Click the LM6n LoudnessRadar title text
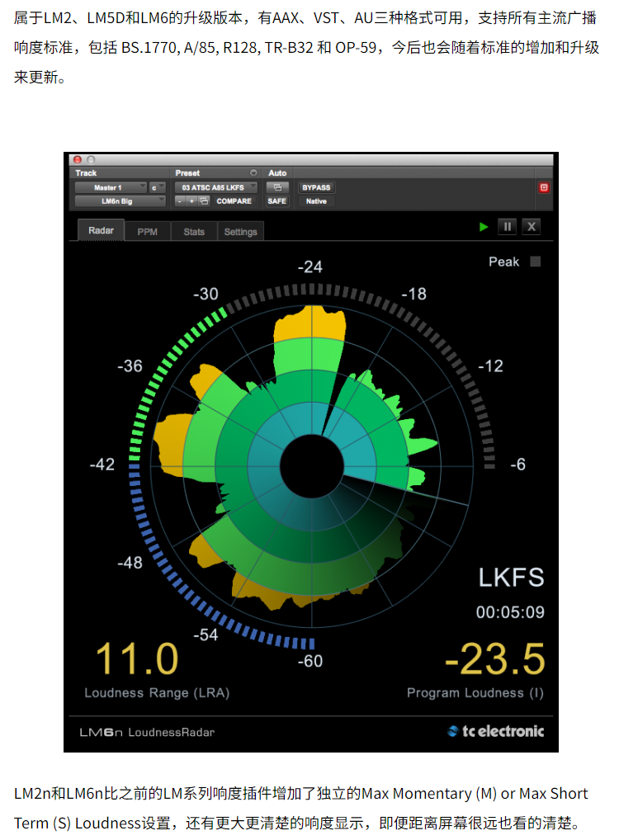The height and width of the screenshot is (840, 619). coord(147,733)
